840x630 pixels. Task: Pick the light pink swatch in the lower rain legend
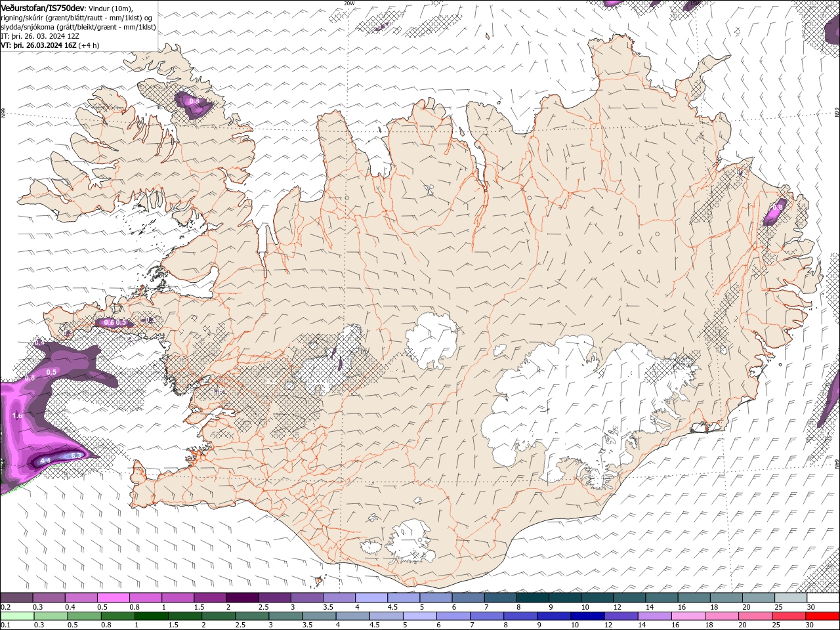pos(688,616)
